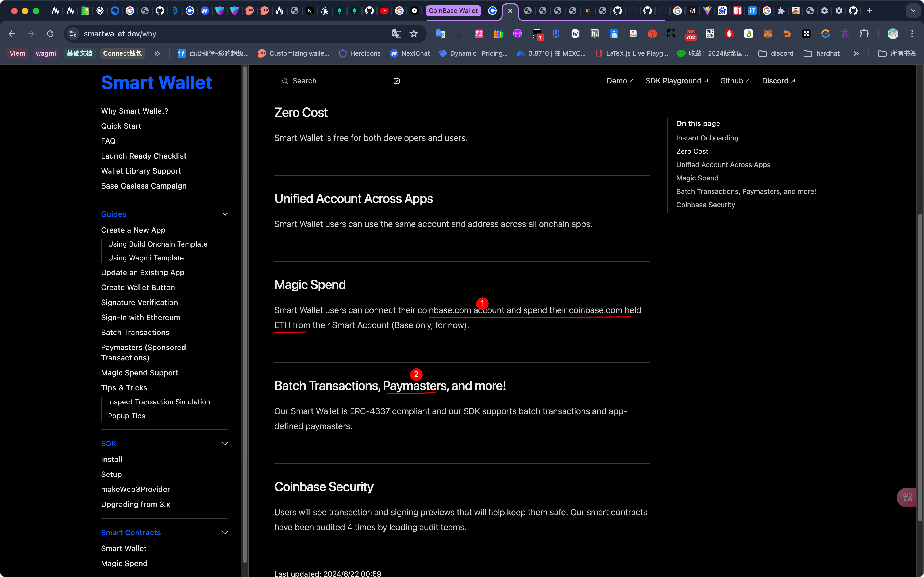Click the "h." extension icon
The image size is (924, 577).
tap(594, 34)
